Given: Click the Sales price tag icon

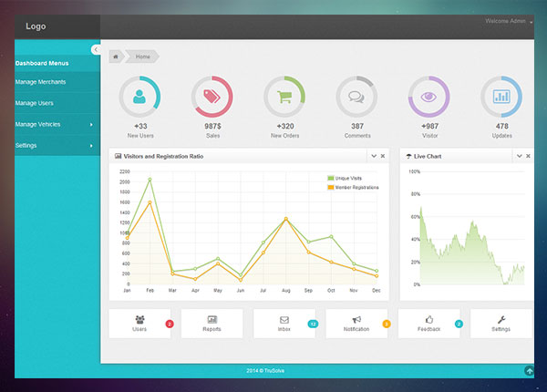Looking at the screenshot, I should pyautogui.click(x=212, y=96).
